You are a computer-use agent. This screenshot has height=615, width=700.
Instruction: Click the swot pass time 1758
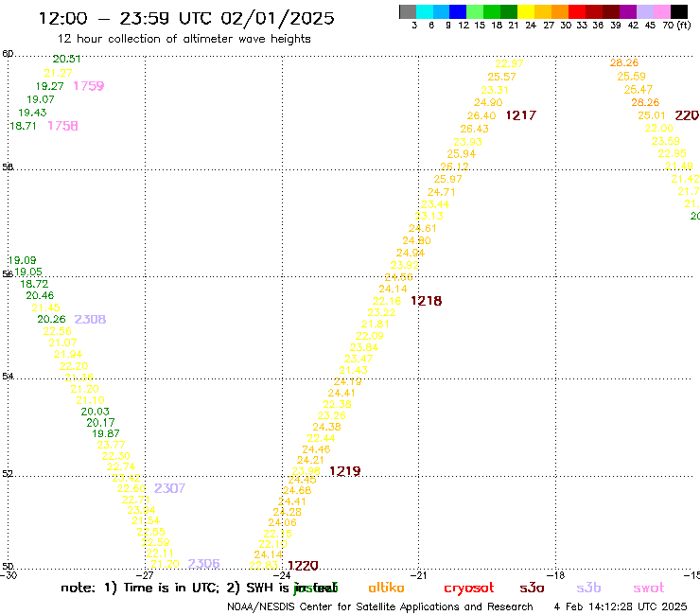tap(62, 126)
